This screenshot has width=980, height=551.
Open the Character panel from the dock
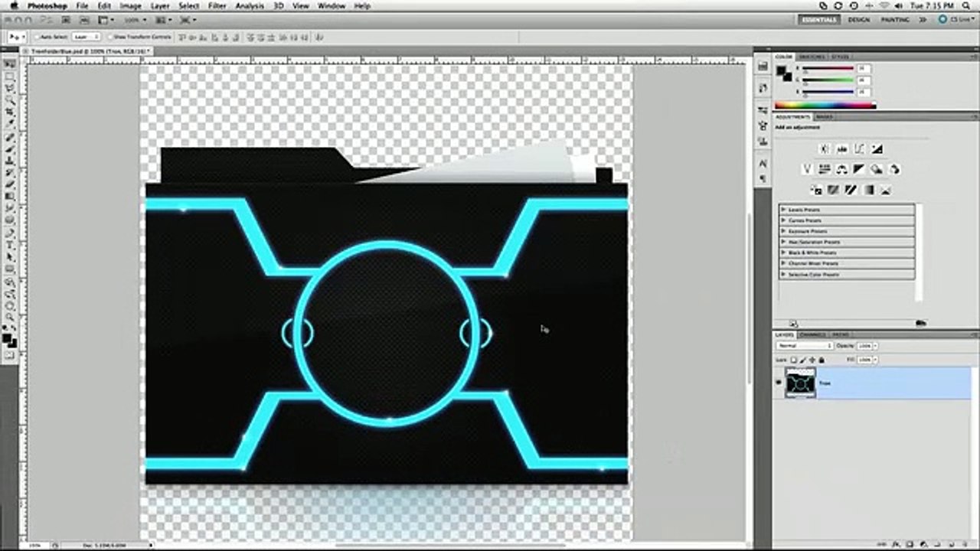point(763,164)
